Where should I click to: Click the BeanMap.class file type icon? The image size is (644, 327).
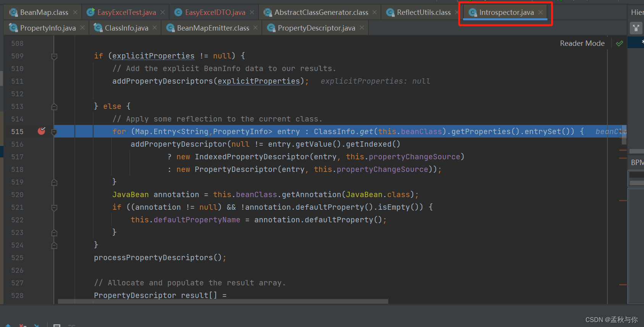[13, 13]
